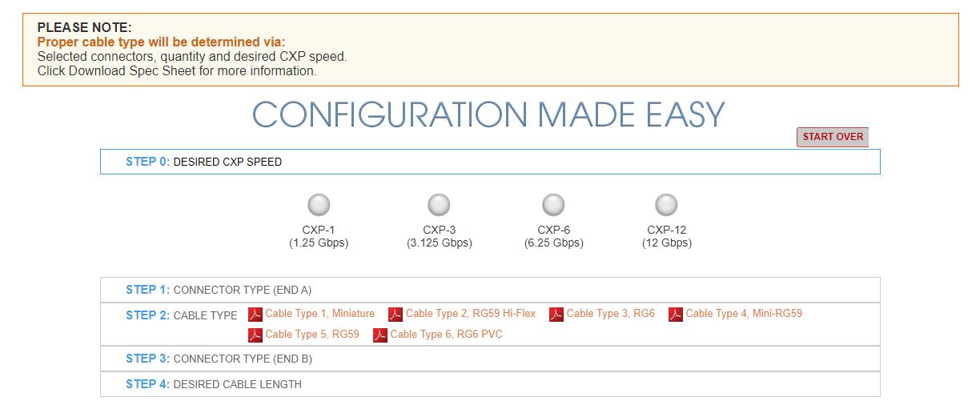
Task: Expand Step 1: Connector Type (End A)
Action: [490, 290]
